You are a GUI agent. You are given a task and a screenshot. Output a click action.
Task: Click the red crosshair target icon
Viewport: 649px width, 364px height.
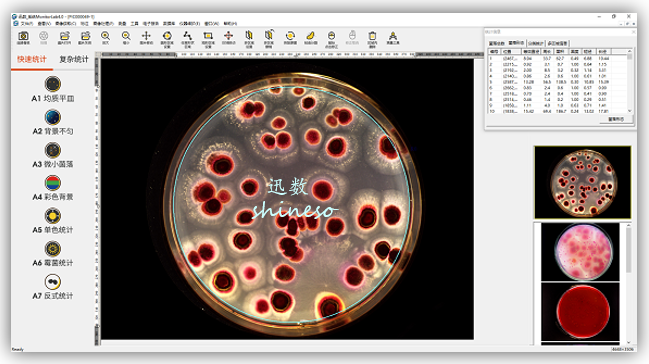click(x=228, y=37)
